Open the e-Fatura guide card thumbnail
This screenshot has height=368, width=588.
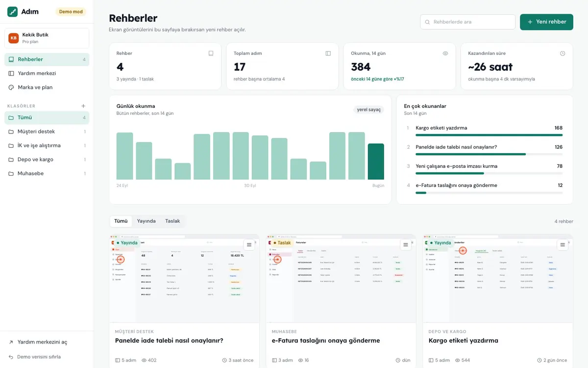pyautogui.click(x=341, y=279)
